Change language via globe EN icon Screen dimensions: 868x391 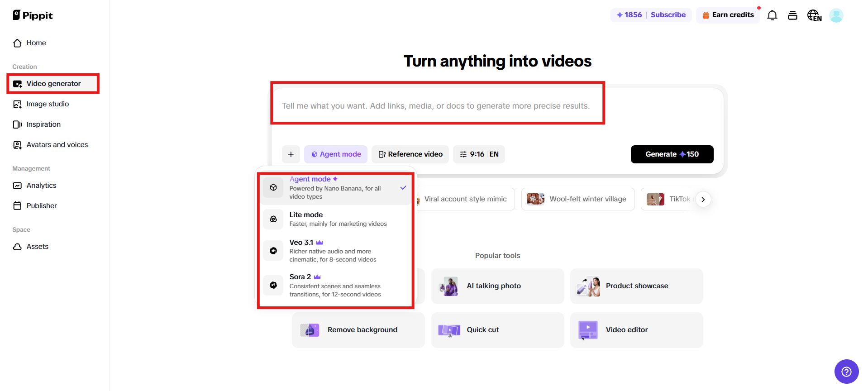814,15
